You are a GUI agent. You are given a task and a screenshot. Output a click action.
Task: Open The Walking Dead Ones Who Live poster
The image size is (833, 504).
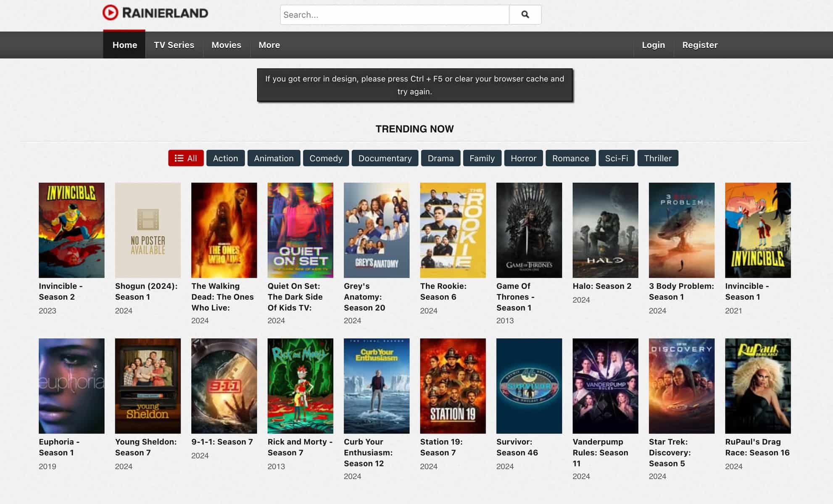click(224, 230)
